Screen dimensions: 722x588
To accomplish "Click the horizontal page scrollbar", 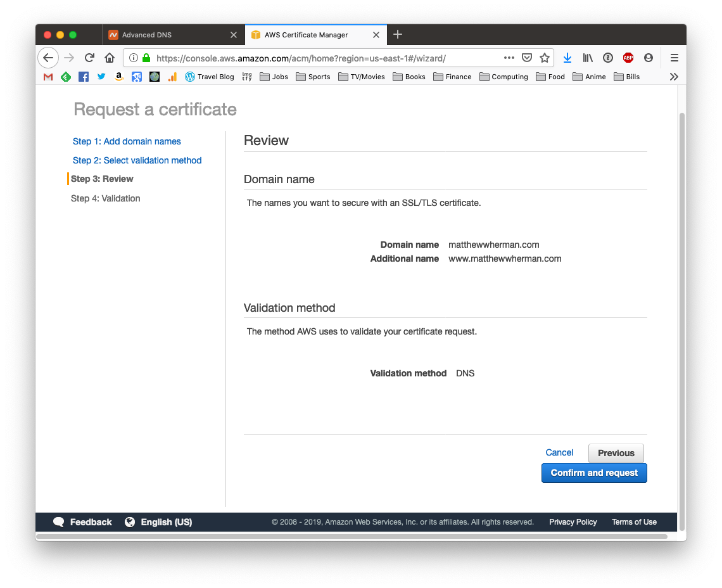I will [x=351, y=537].
